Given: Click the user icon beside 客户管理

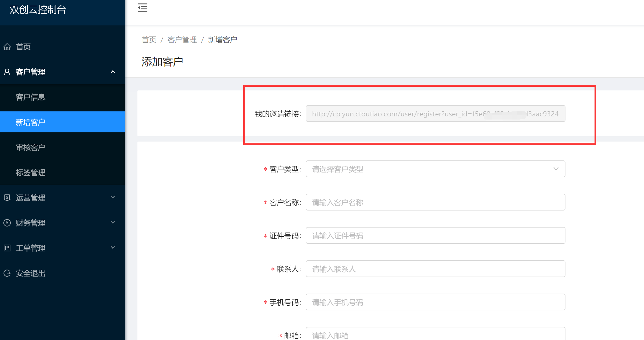Looking at the screenshot, I should tap(7, 72).
